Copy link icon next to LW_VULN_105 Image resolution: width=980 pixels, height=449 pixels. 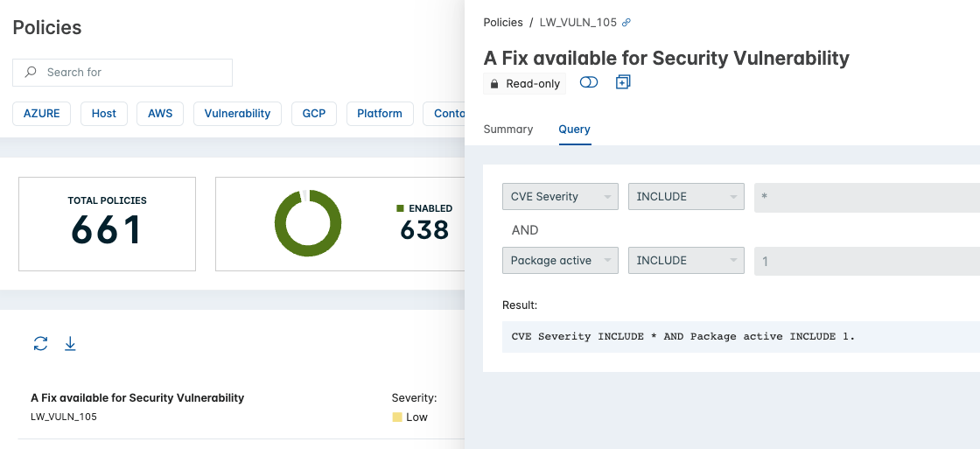(626, 23)
